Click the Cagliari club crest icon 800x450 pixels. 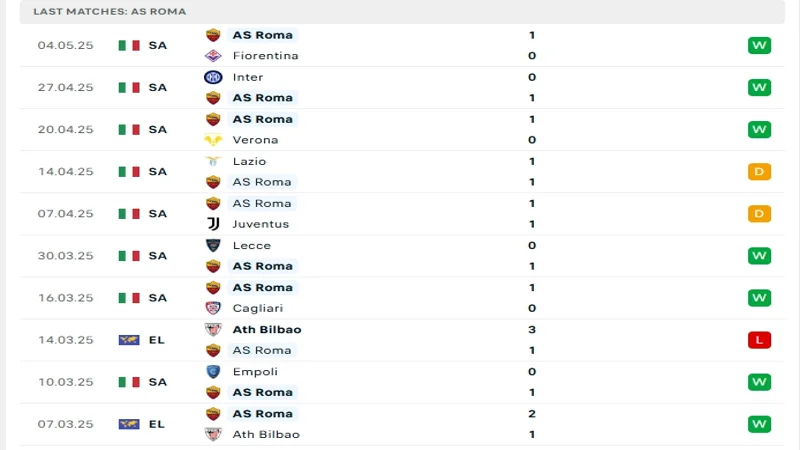point(213,308)
